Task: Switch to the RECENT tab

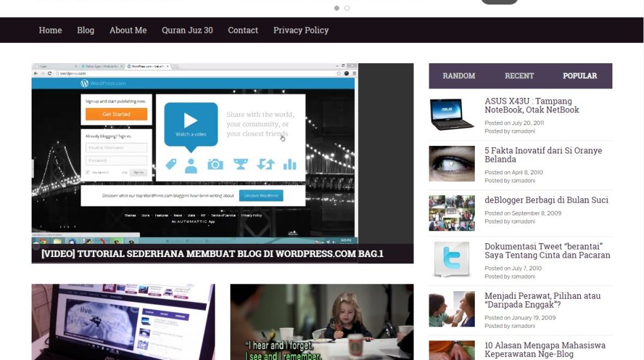Action: click(519, 76)
